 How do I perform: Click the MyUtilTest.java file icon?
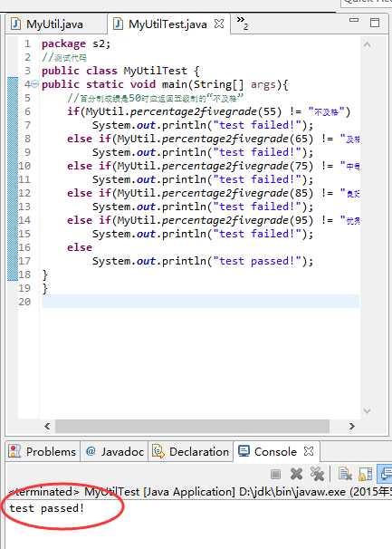pyautogui.click(x=118, y=24)
